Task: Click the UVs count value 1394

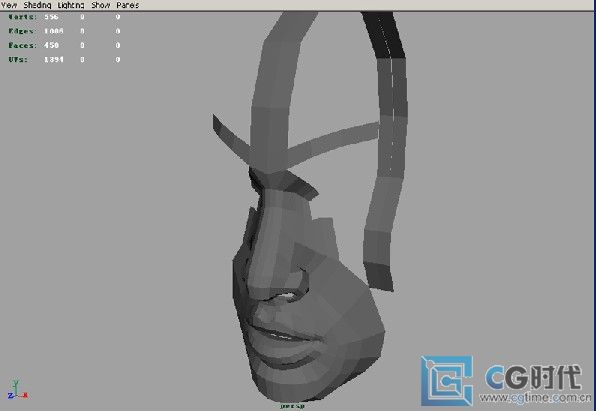Action: click(54, 60)
